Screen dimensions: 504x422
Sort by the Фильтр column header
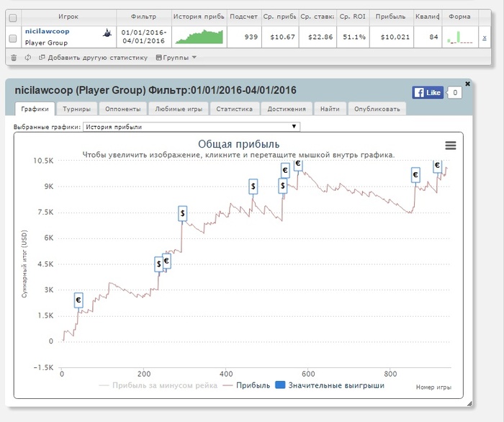pyautogui.click(x=144, y=17)
